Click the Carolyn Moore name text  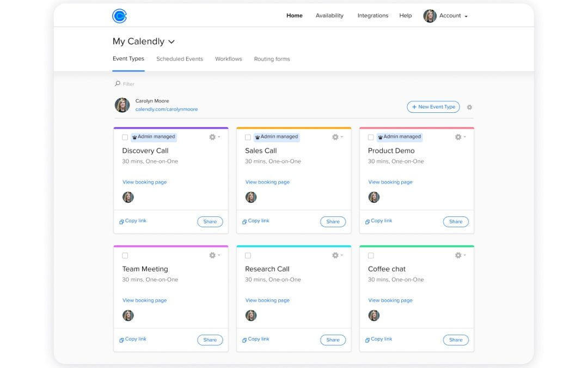(x=152, y=101)
